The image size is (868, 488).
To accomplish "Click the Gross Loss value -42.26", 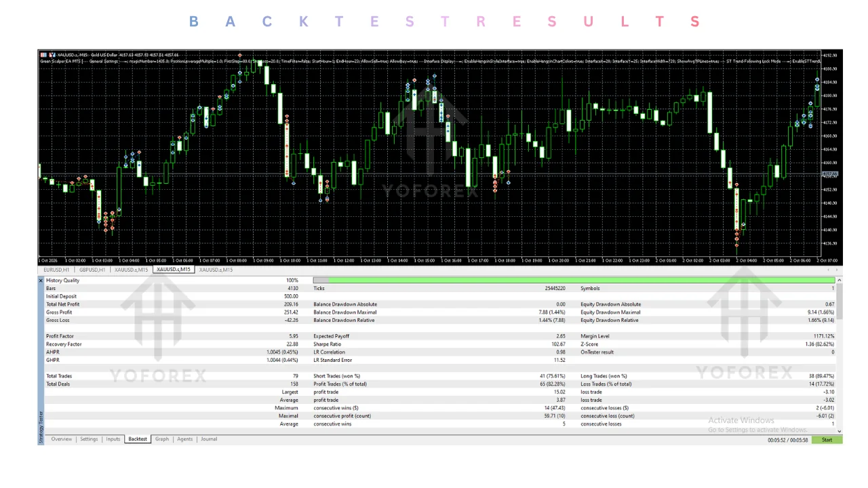I will point(291,321).
